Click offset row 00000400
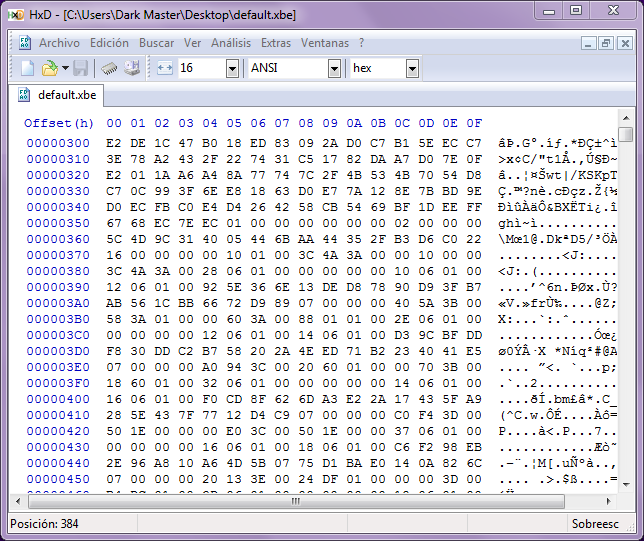This screenshot has height=541, width=644. pyautogui.click(x=58, y=399)
